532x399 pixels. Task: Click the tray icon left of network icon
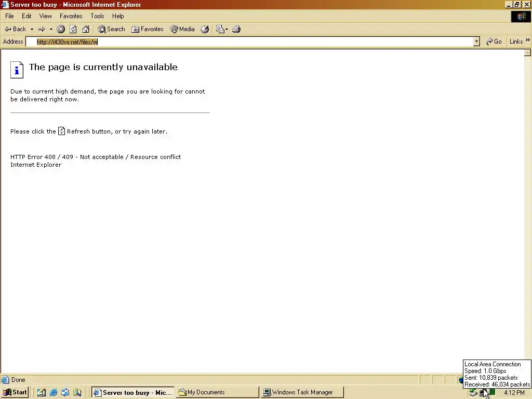tap(473, 393)
